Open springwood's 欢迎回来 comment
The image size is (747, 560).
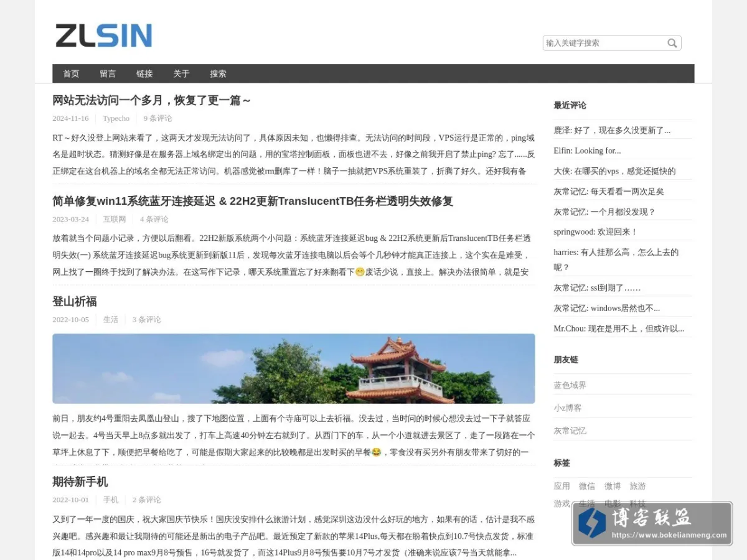pos(596,232)
